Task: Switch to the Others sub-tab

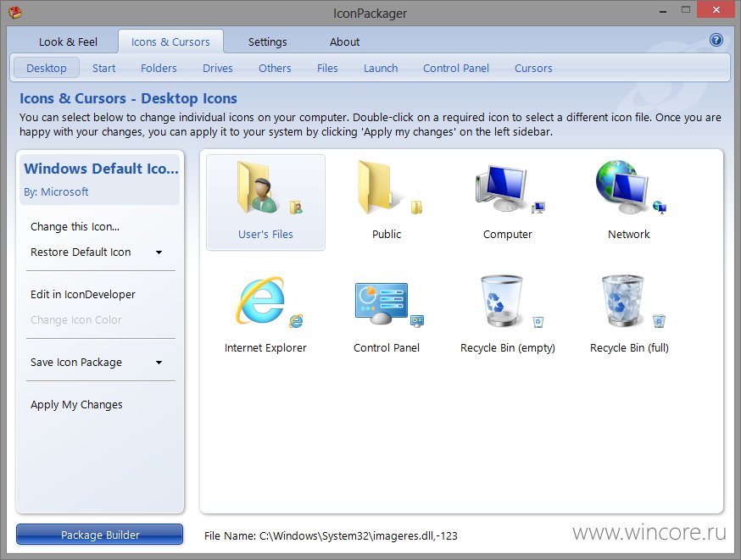Action: tap(275, 68)
